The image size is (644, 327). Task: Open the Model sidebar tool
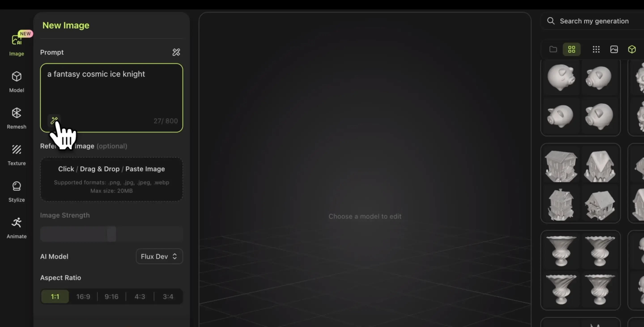17,81
